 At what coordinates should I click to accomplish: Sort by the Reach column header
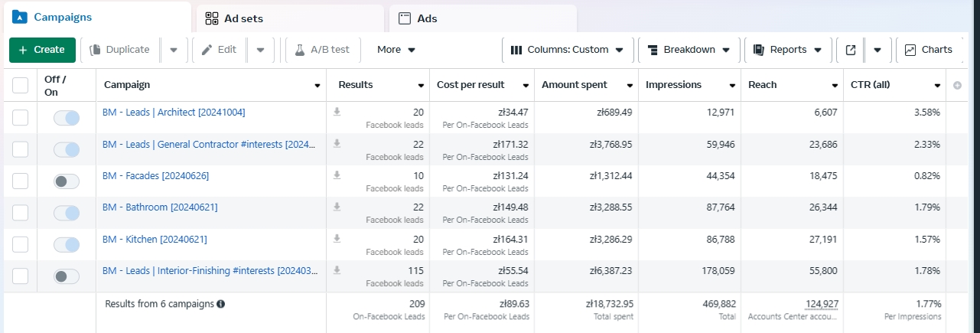point(762,85)
